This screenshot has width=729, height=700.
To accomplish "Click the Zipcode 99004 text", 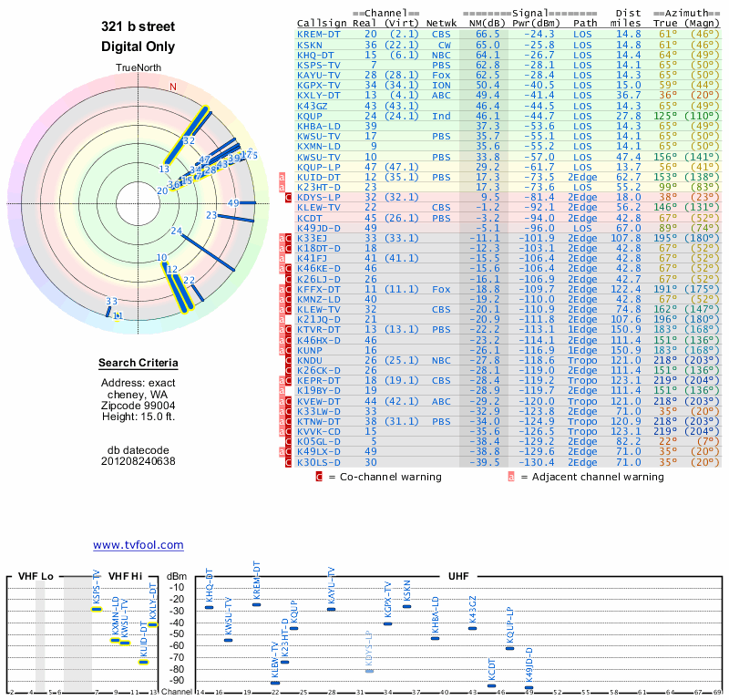I will tap(139, 406).
